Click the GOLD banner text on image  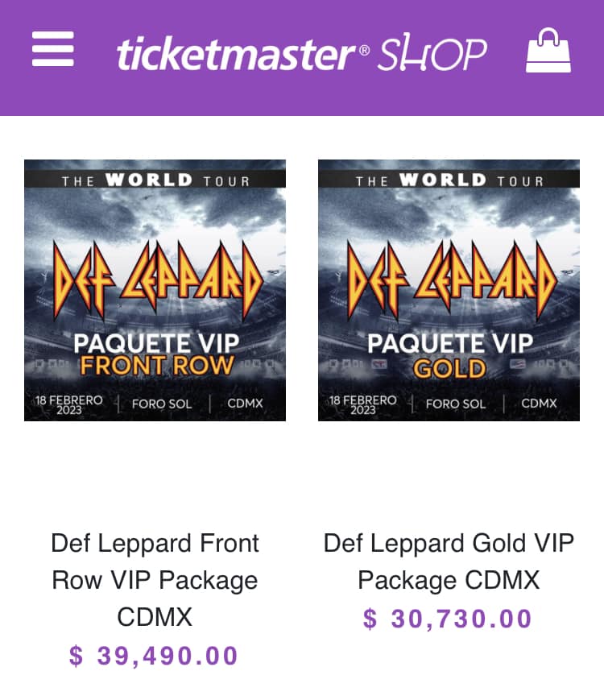tap(449, 369)
